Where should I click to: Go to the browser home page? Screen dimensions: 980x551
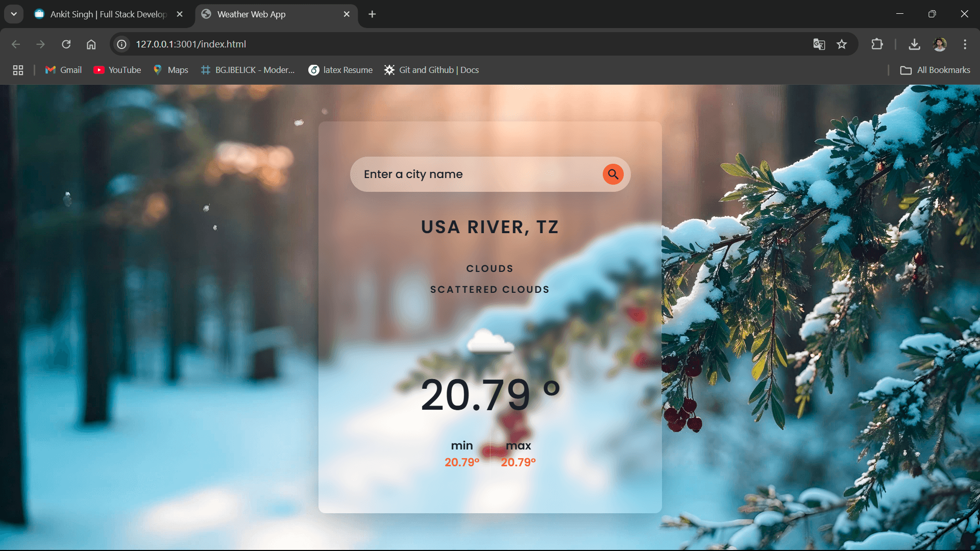click(91, 44)
